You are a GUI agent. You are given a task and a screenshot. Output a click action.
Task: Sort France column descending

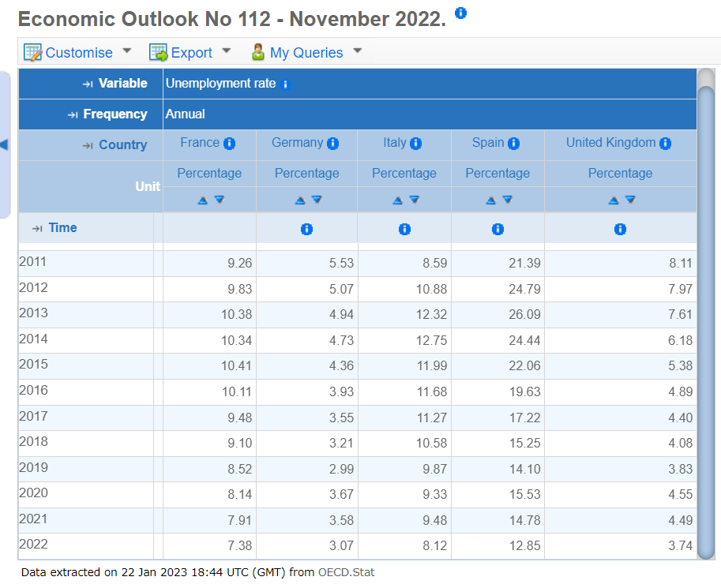[x=220, y=200]
